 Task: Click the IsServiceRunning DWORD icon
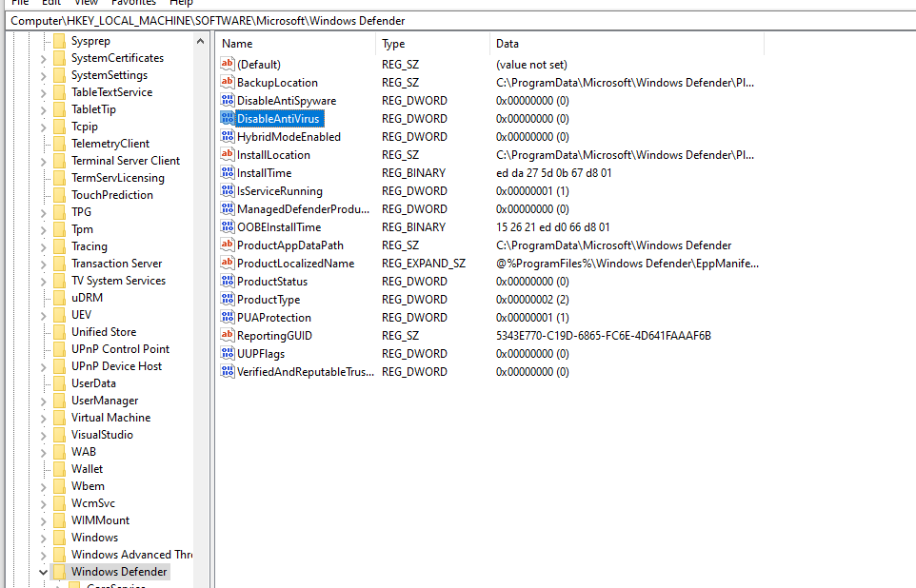pos(228,191)
